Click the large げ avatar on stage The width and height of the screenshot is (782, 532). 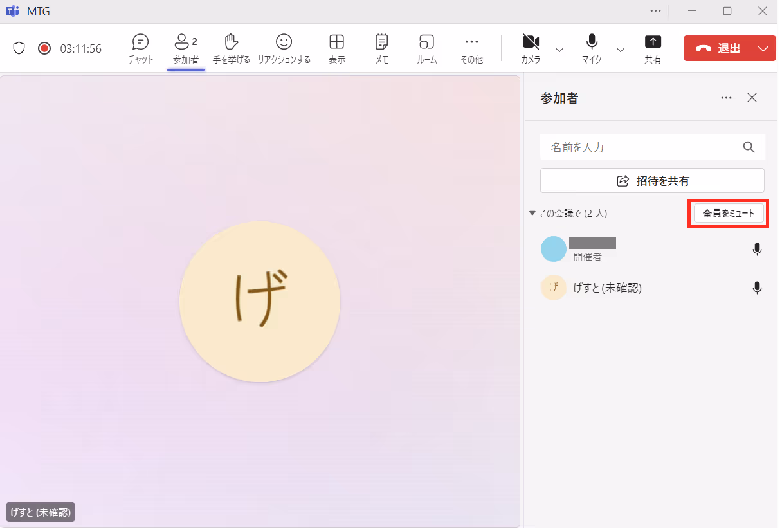[x=260, y=302]
